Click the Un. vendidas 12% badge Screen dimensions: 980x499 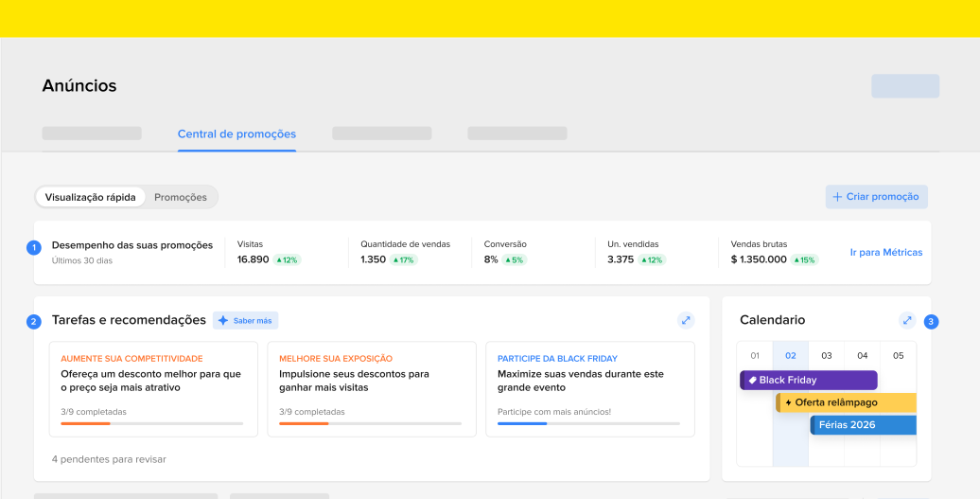(x=652, y=259)
